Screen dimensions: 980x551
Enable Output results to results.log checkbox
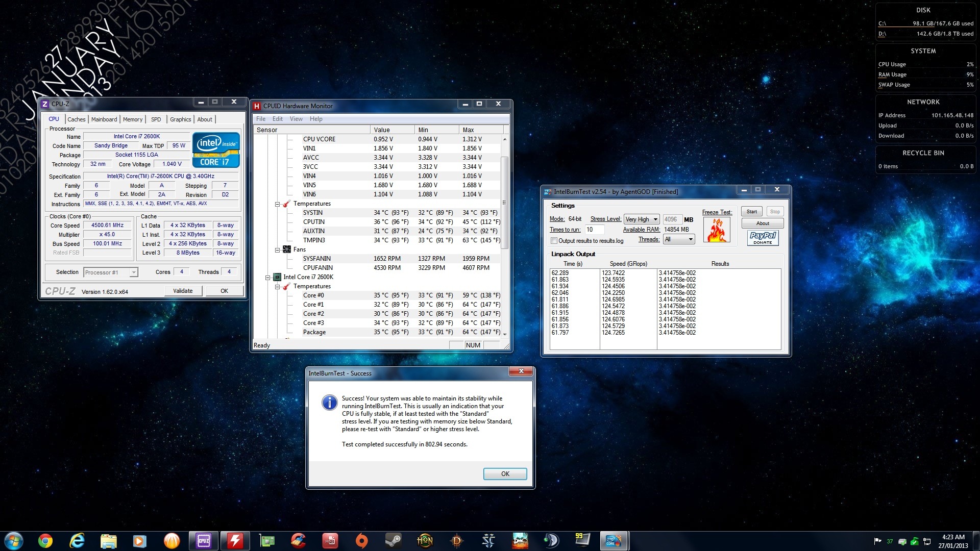click(x=554, y=241)
